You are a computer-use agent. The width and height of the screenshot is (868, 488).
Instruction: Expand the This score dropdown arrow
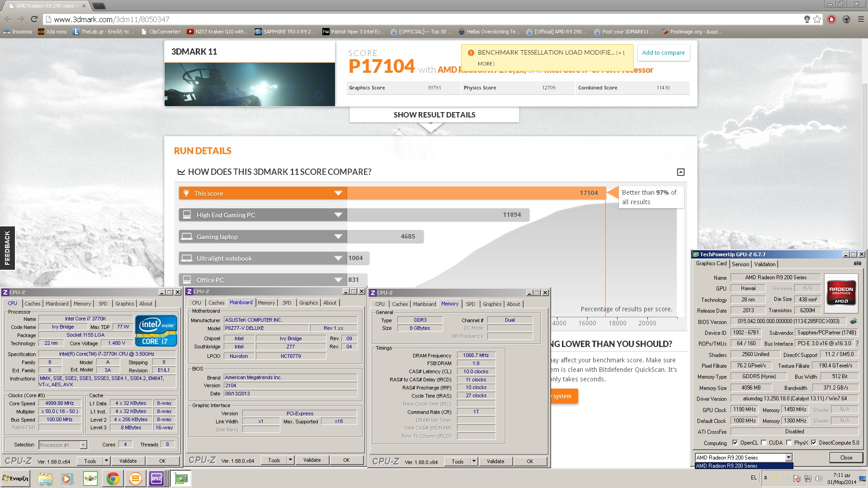(x=338, y=193)
